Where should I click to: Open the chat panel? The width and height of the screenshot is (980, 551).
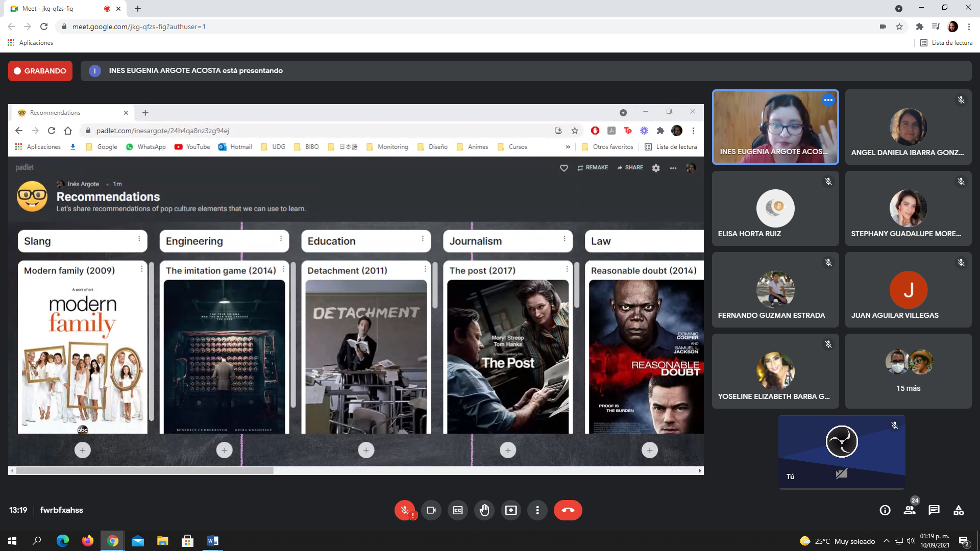click(934, 510)
